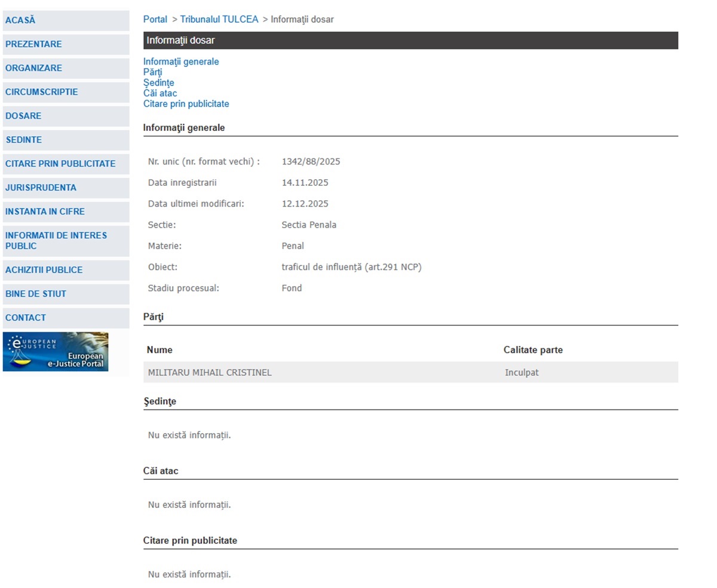Image resolution: width=717 pixels, height=588 pixels.
Task: Click CONTACT in the sidebar
Action: 66,318
